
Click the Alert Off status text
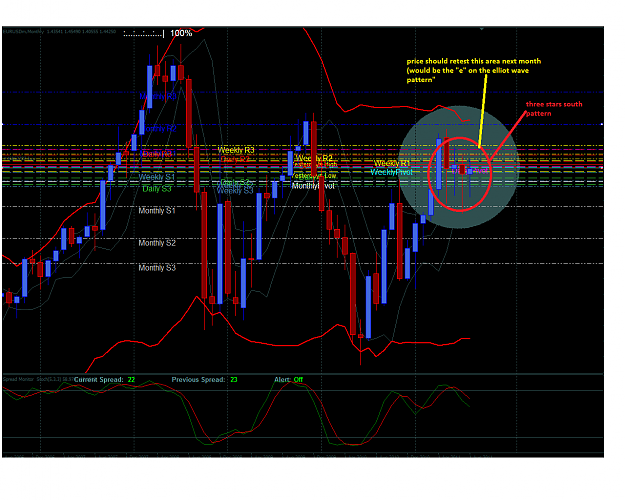(289, 380)
